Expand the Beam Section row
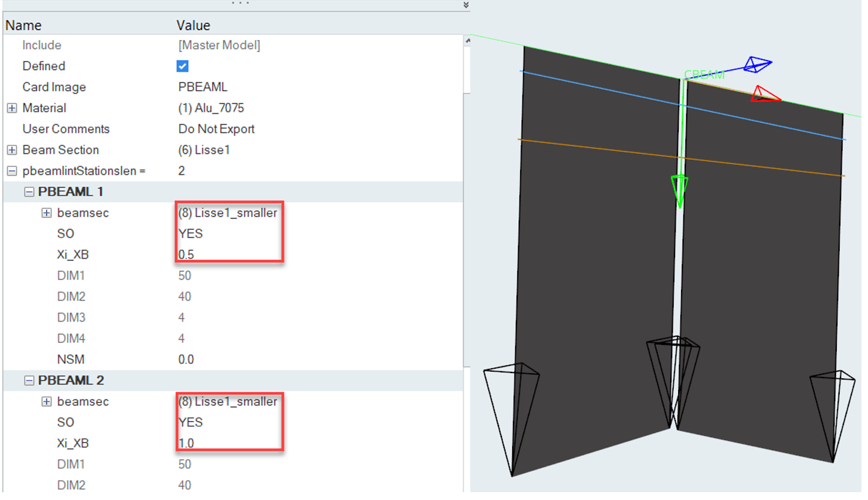 point(12,150)
